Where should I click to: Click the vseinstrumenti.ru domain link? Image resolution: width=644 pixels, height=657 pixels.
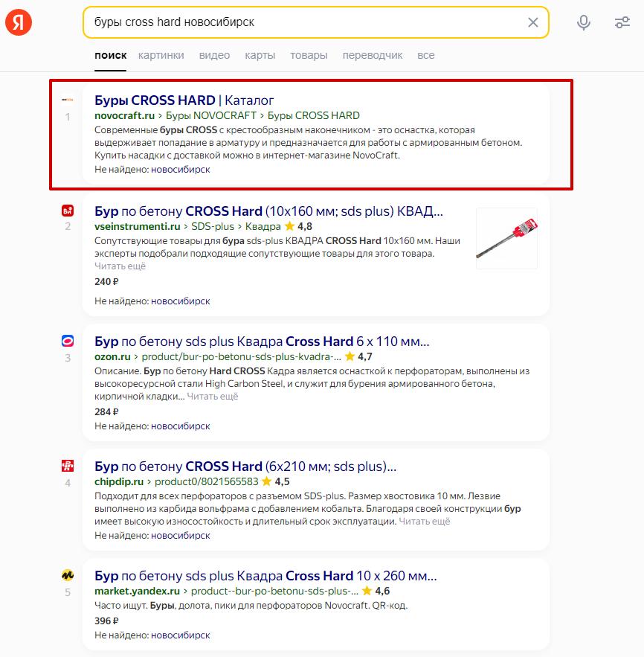pyautogui.click(x=138, y=226)
